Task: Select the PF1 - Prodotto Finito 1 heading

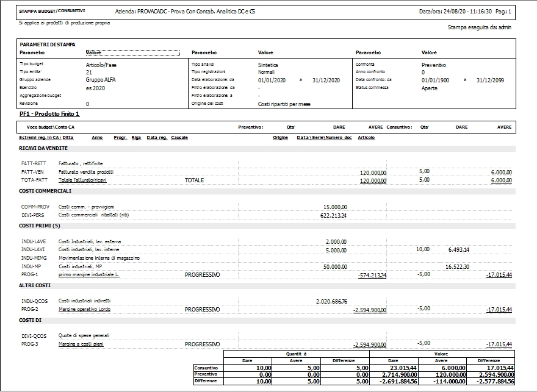Action: click(x=49, y=114)
